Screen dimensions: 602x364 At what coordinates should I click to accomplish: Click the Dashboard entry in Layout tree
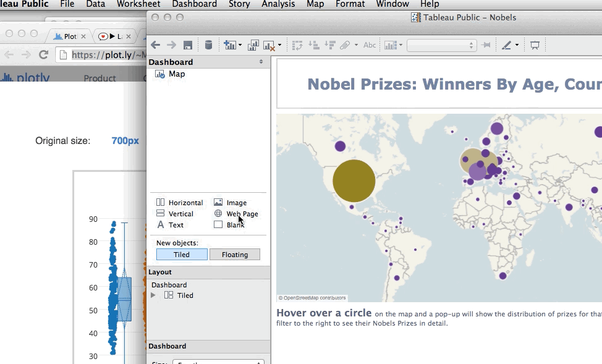[169, 285]
